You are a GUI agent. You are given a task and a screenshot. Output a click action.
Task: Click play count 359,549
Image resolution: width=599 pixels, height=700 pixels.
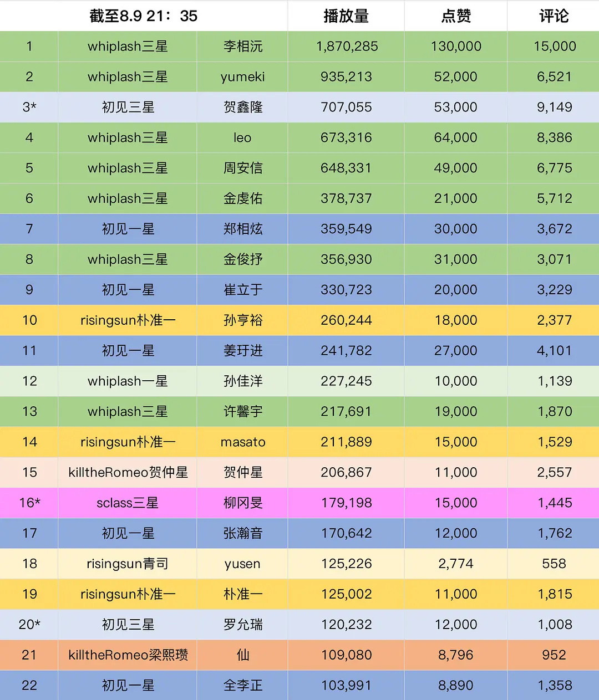click(x=346, y=229)
